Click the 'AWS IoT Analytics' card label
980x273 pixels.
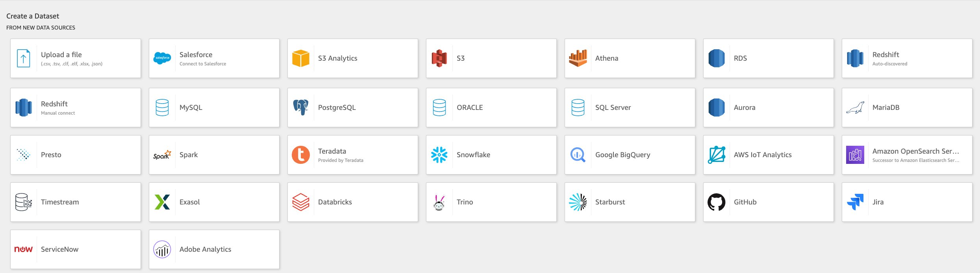[x=763, y=155]
